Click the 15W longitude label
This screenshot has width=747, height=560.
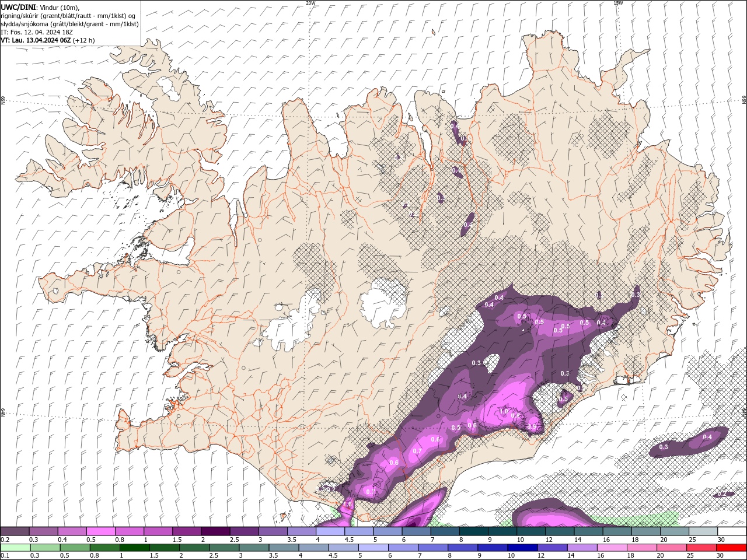[x=617, y=3]
